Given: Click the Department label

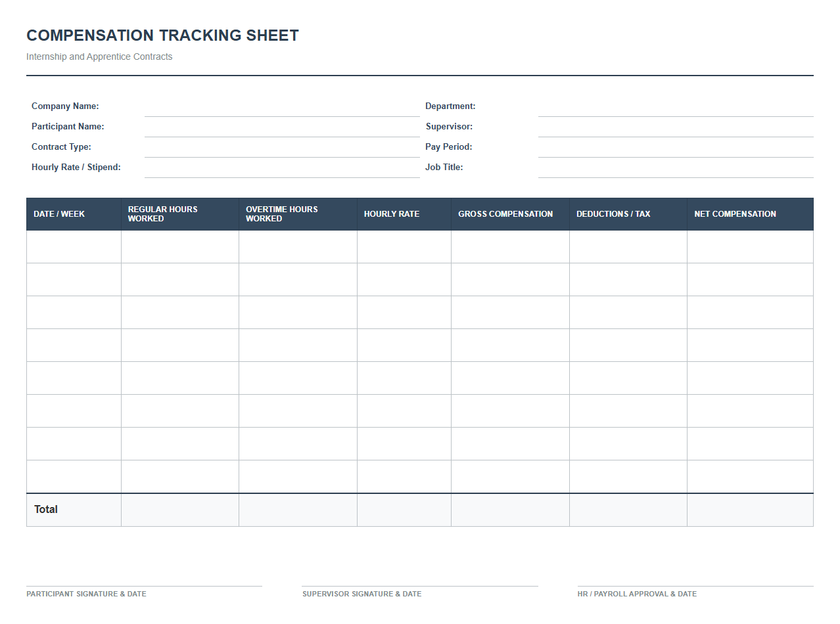Looking at the screenshot, I should [450, 106].
